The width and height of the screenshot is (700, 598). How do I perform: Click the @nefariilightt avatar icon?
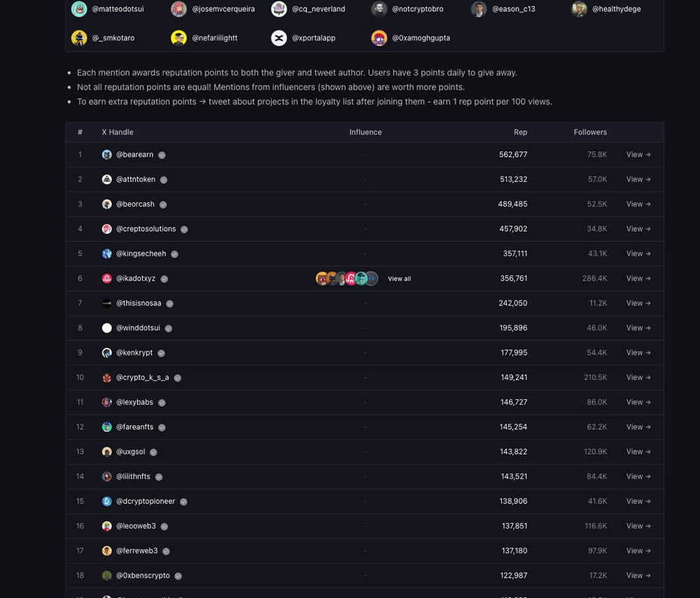click(x=178, y=38)
